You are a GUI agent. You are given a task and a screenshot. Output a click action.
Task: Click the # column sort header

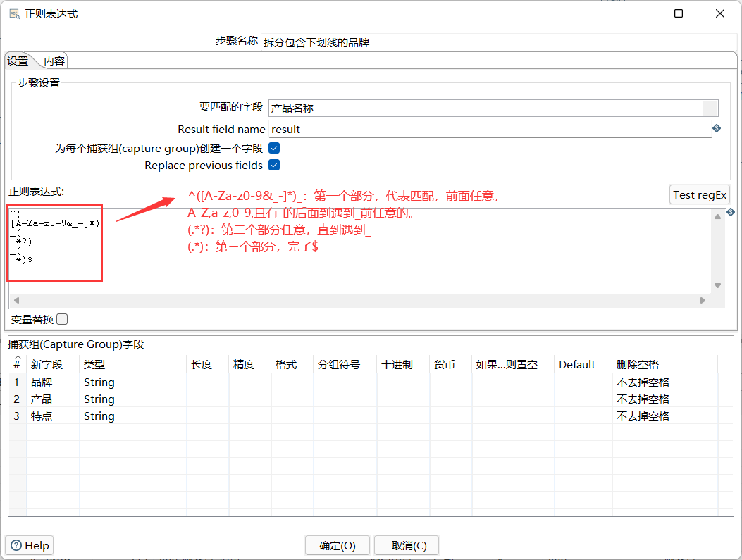tap(17, 363)
